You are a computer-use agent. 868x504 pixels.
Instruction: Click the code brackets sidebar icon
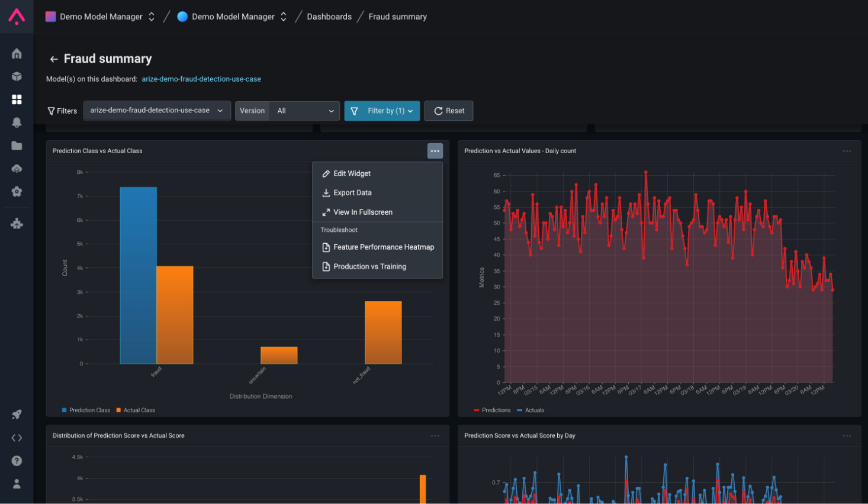click(17, 438)
